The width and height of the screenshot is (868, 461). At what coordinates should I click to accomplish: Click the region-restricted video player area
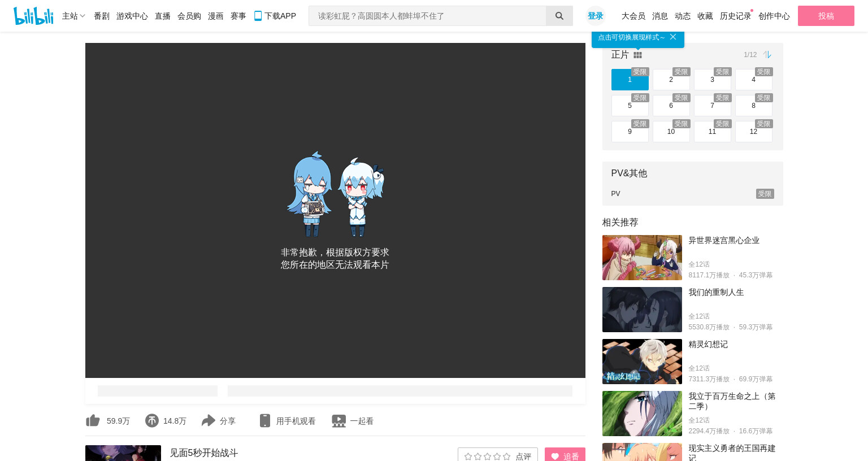335,210
